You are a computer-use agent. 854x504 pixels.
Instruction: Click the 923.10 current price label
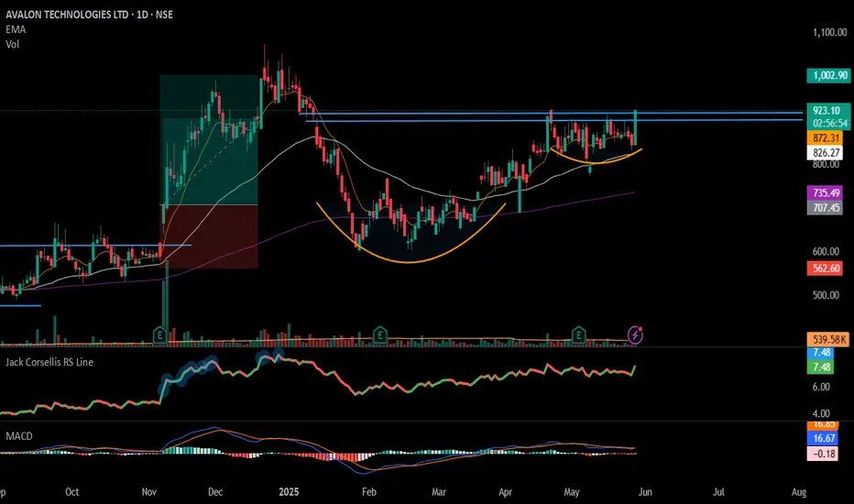click(828, 110)
